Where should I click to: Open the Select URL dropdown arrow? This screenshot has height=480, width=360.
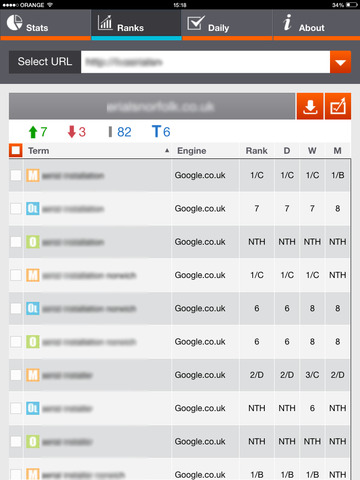(x=340, y=62)
